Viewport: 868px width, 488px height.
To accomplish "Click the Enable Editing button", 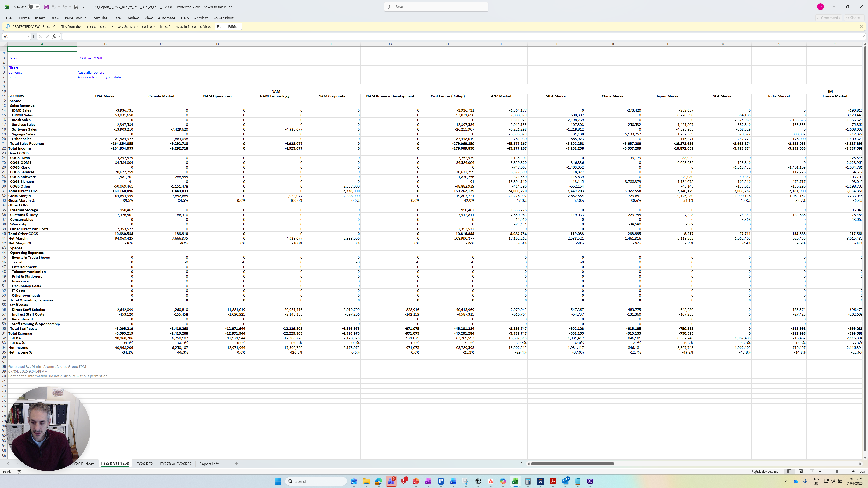I will point(228,27).
